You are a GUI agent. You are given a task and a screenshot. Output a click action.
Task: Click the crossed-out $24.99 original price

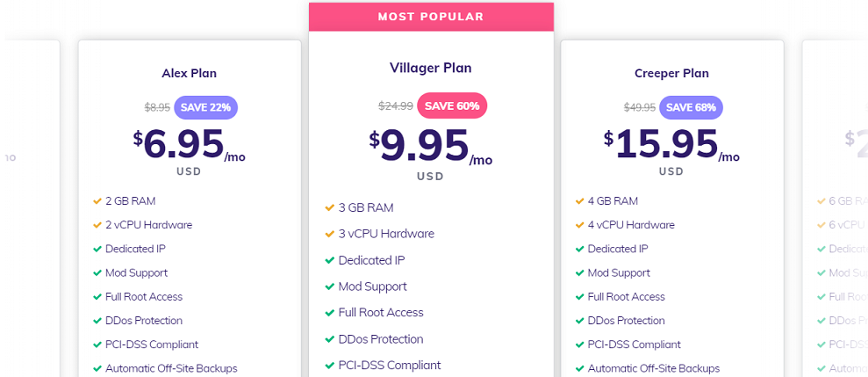(395, 106)
